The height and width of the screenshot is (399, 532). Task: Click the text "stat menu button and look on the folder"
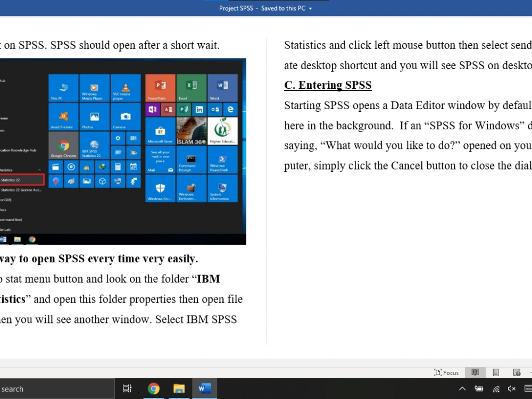[x=97, y=279]
